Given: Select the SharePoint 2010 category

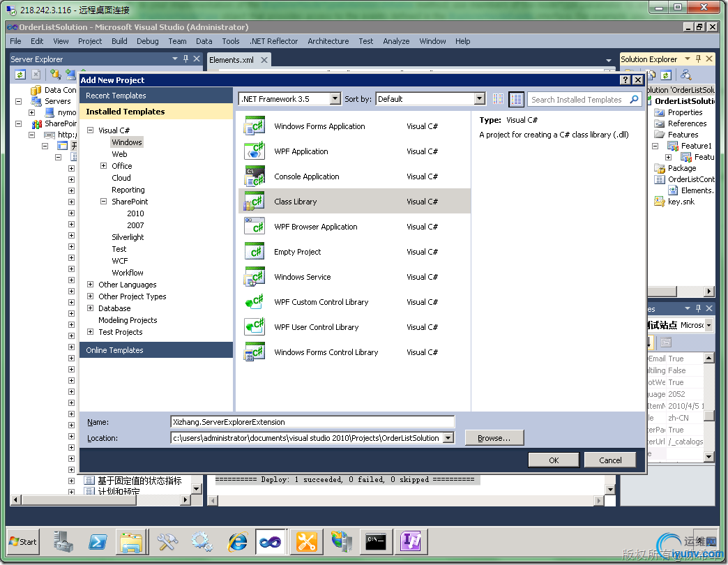Looking at the screenshot, I should pyautogui.click(x=135, y=213).
